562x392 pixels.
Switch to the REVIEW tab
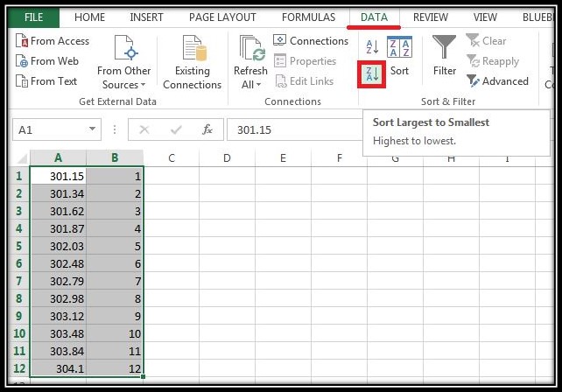(x=431, y=17)
